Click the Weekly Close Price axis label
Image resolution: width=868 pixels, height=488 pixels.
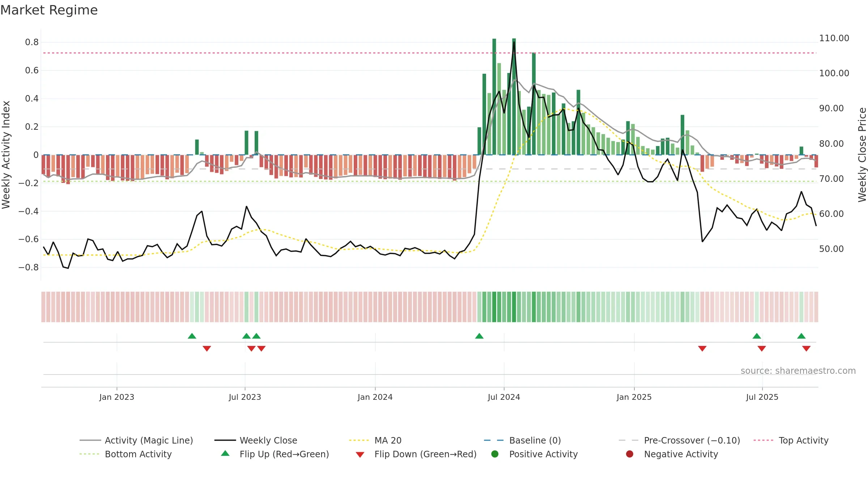863,155
